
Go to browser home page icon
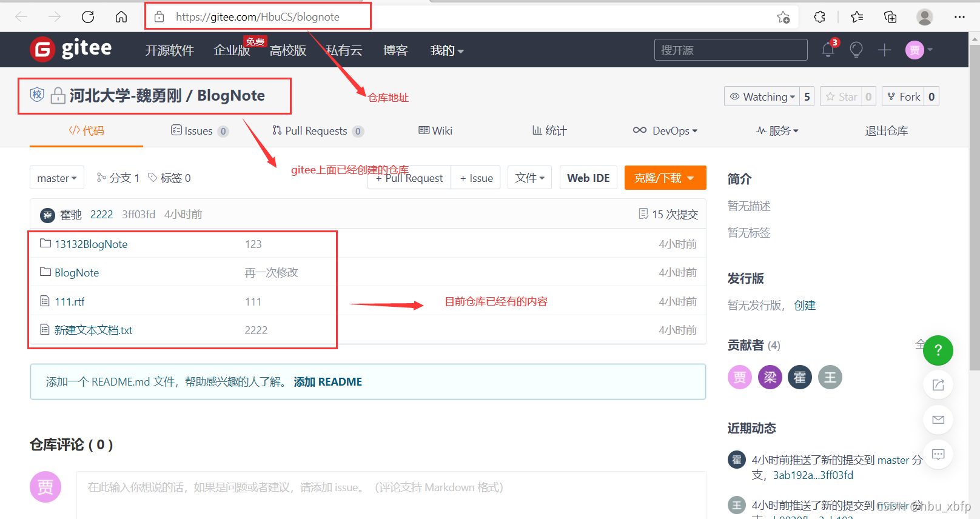(121, 17)
